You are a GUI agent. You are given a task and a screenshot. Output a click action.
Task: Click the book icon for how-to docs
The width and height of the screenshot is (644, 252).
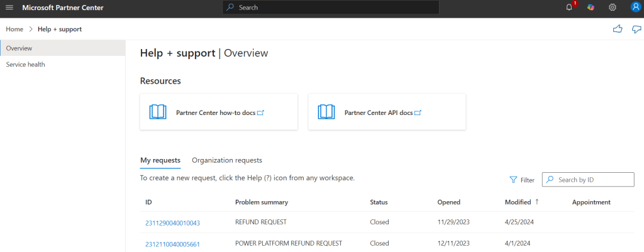pyautogui.click(x=158, y=112)
